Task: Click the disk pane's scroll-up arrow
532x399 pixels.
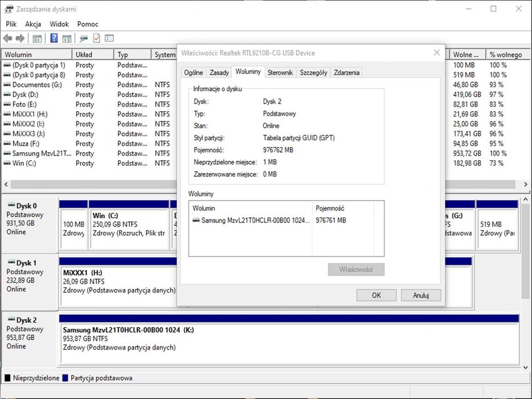Action: click(526, 199)
